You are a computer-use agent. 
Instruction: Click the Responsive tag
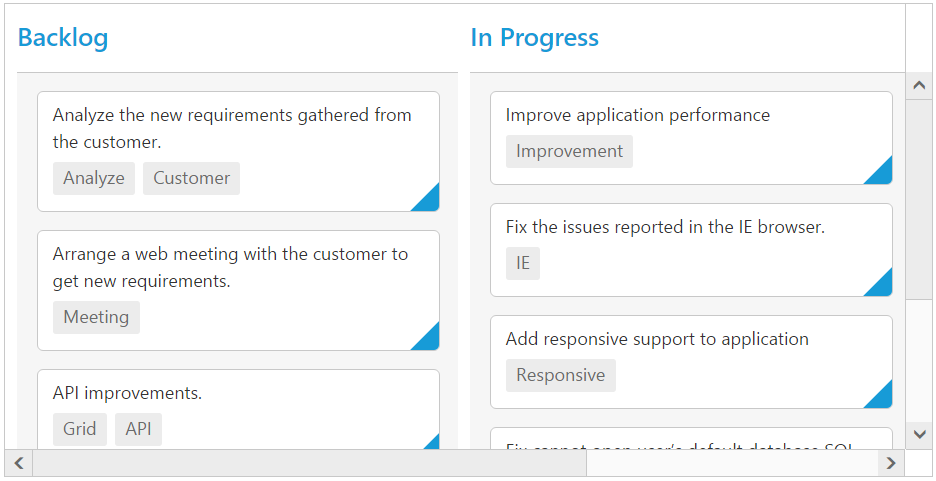pos(560,375)
